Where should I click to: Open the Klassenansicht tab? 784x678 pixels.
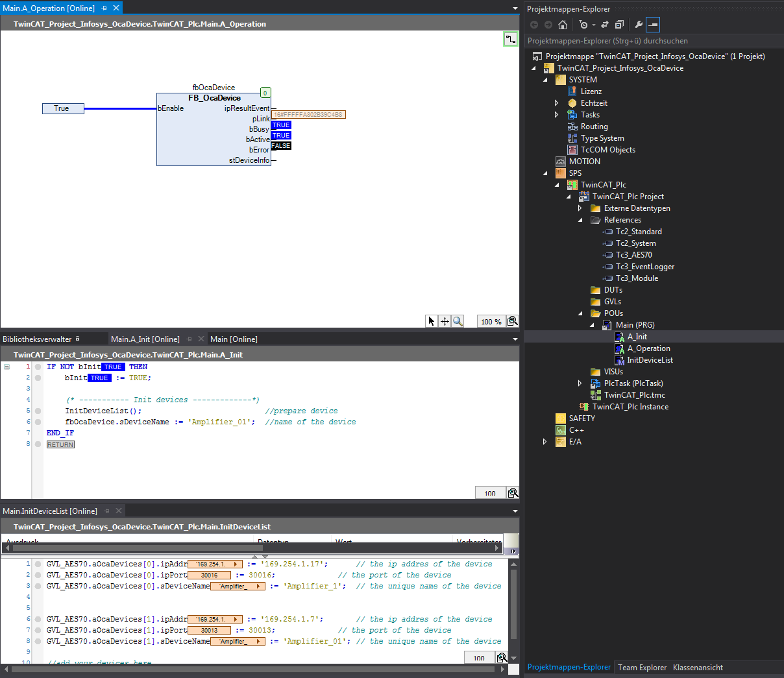(698, 668)
